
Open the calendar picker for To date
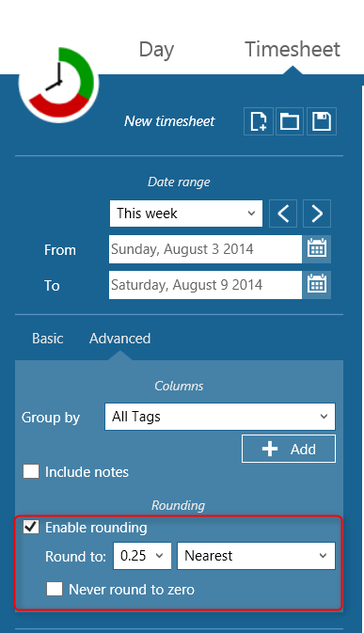[x=317, y=285]
